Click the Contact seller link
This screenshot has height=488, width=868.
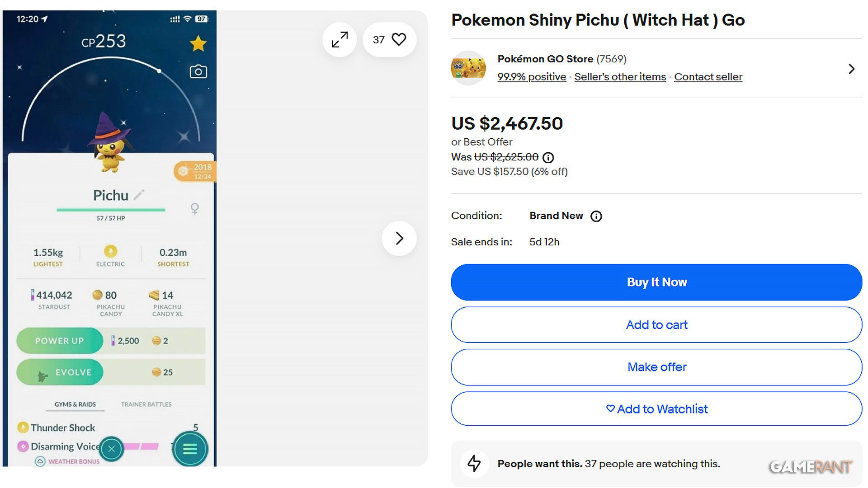tap(708, 77)
